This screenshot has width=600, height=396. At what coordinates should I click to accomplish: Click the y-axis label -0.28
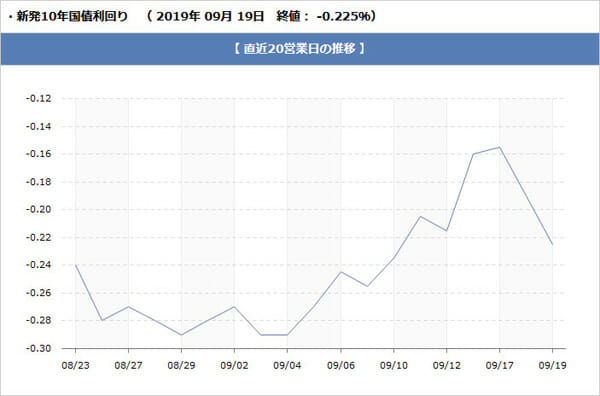38,320
